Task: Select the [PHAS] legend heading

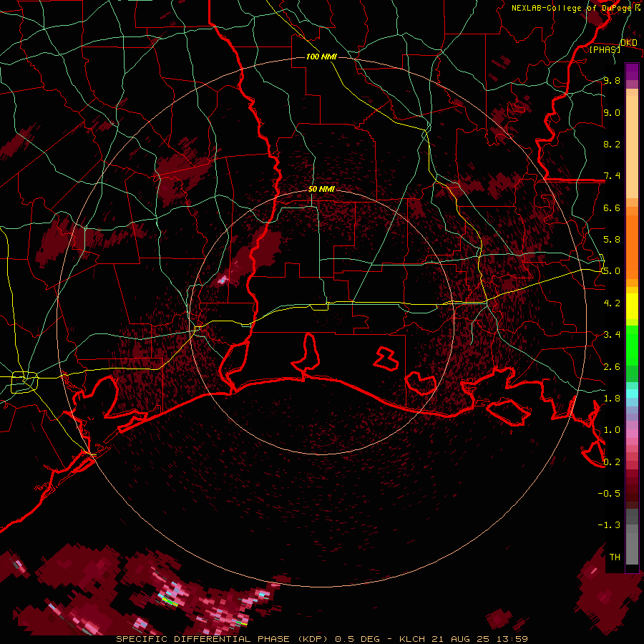Action: (605, 49)
